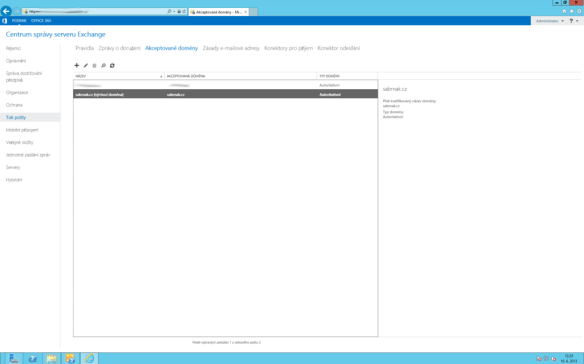Select the sabrnak.cz default domain row

(x=226, y=95)
